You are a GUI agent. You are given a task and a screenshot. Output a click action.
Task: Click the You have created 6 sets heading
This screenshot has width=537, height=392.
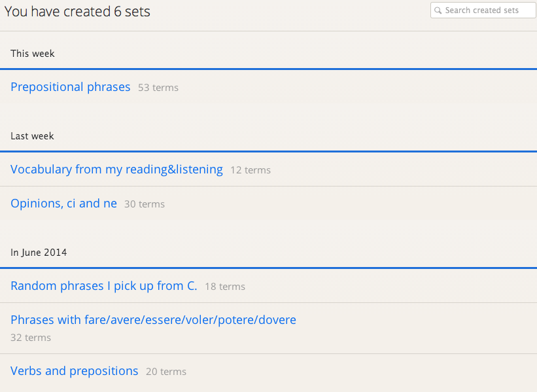77,11
